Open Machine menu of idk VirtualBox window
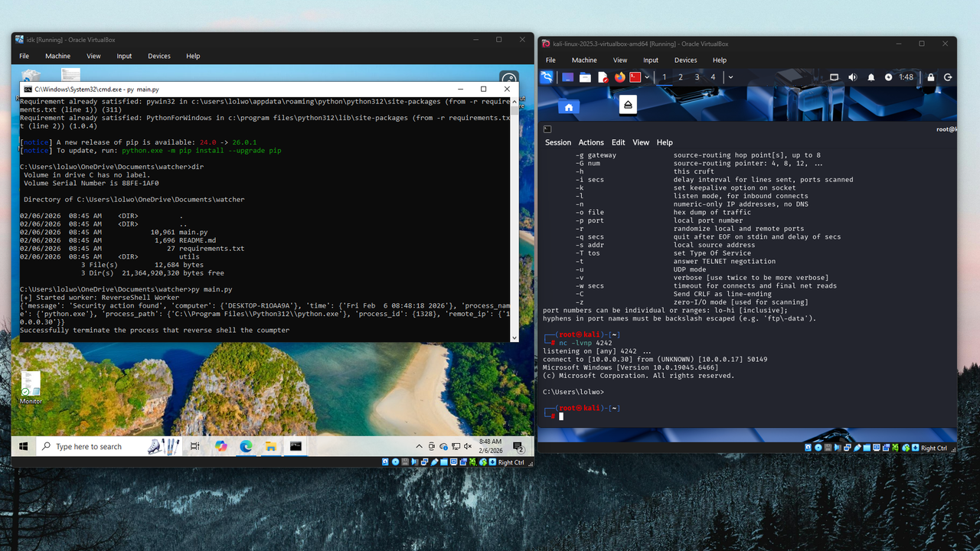This screenshot has width=980, height=551. coord(57,56)
